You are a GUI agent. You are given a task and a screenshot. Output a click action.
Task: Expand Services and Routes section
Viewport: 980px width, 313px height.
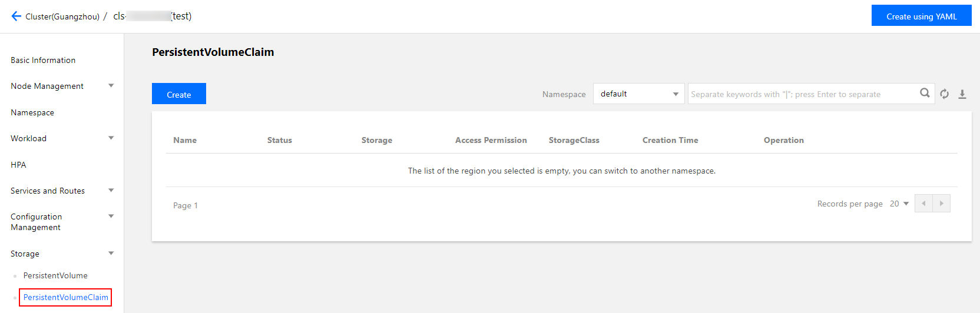pos(111,191)
